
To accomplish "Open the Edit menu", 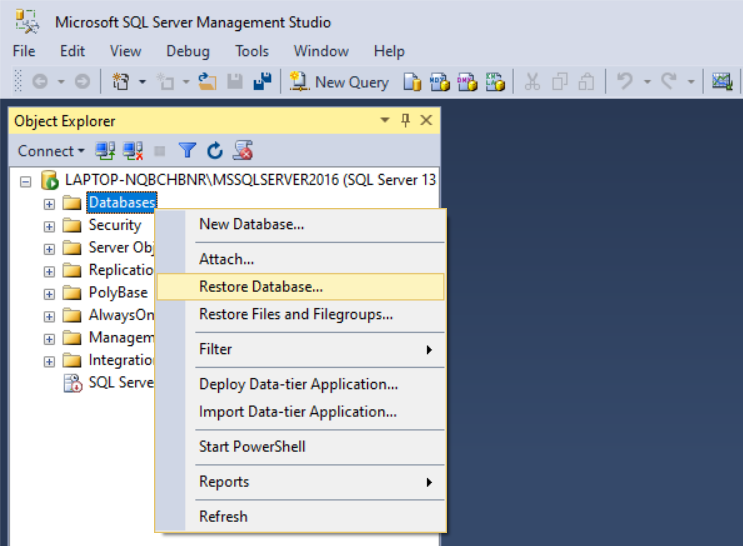I will (72, 51).
